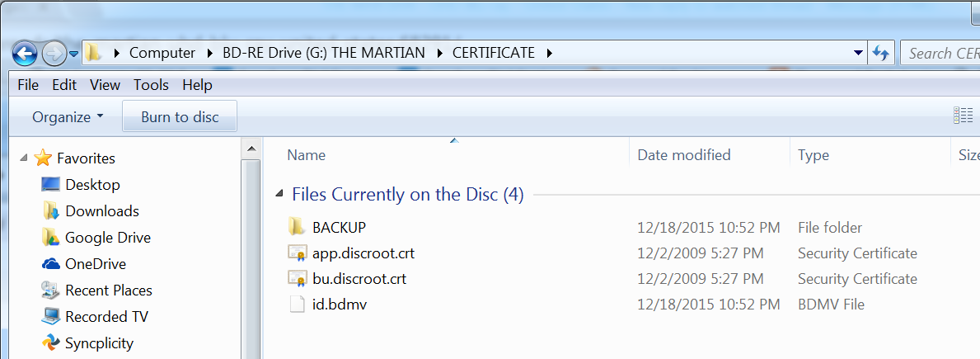The image size is (980, 359).
Task: Sort files by Date modified column
Action: click(x=684, y=155)
